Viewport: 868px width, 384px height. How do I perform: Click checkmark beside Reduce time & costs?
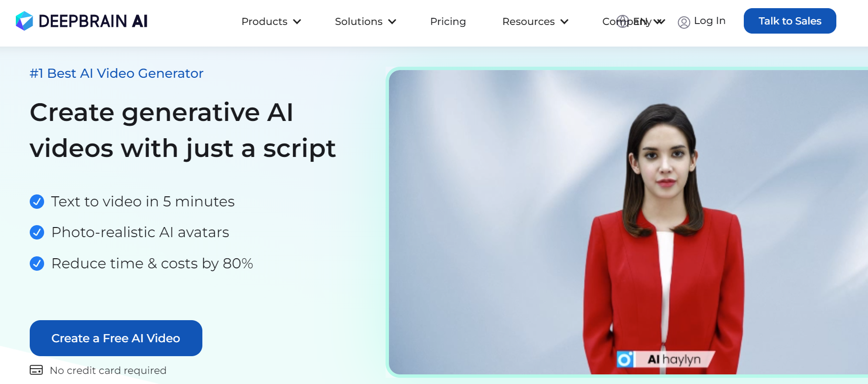click(37, 264)
